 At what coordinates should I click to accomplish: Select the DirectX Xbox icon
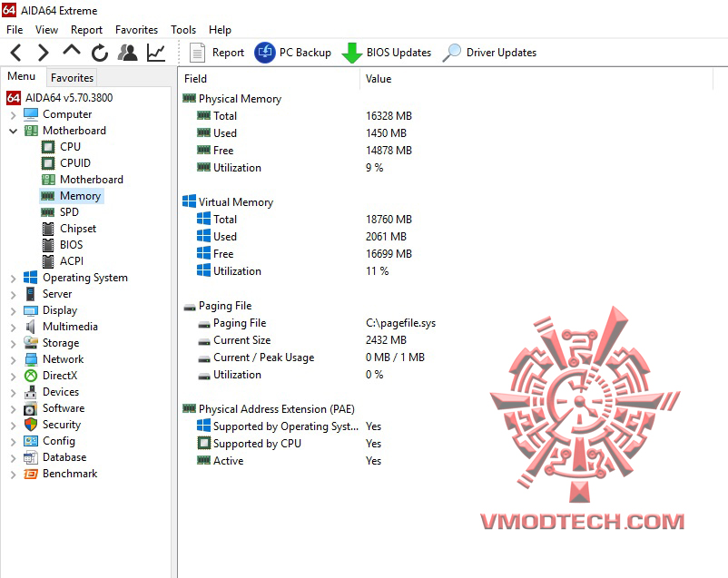pos(31,376)
